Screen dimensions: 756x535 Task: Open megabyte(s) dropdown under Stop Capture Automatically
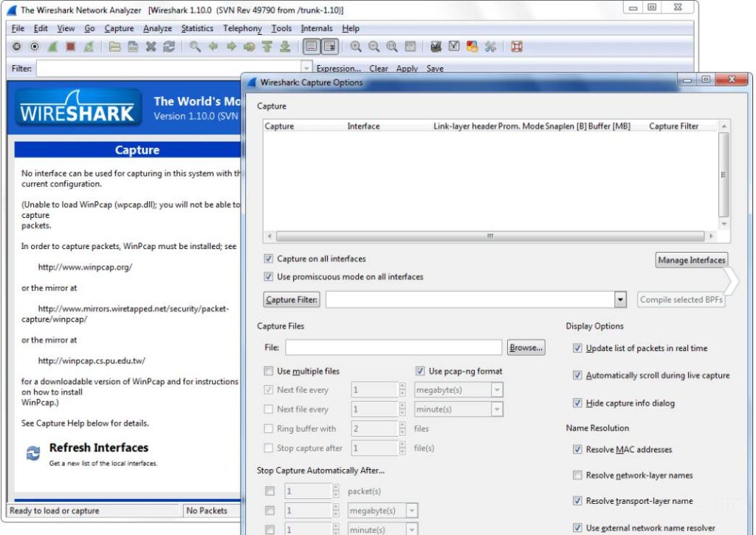[x=412, y=511]
